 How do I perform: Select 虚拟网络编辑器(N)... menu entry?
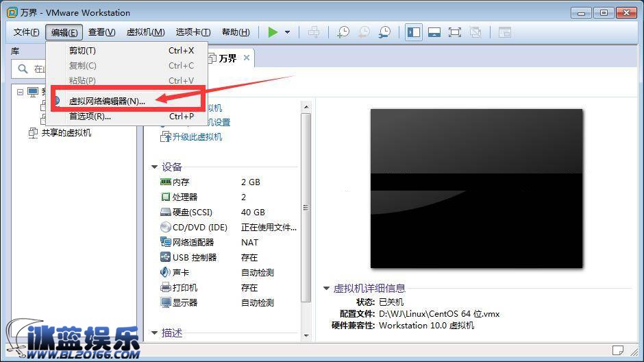(x=127, y=101)
